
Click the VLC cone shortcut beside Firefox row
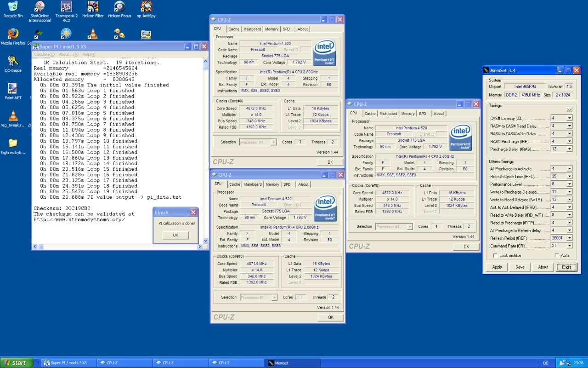[x=93, y=34]
